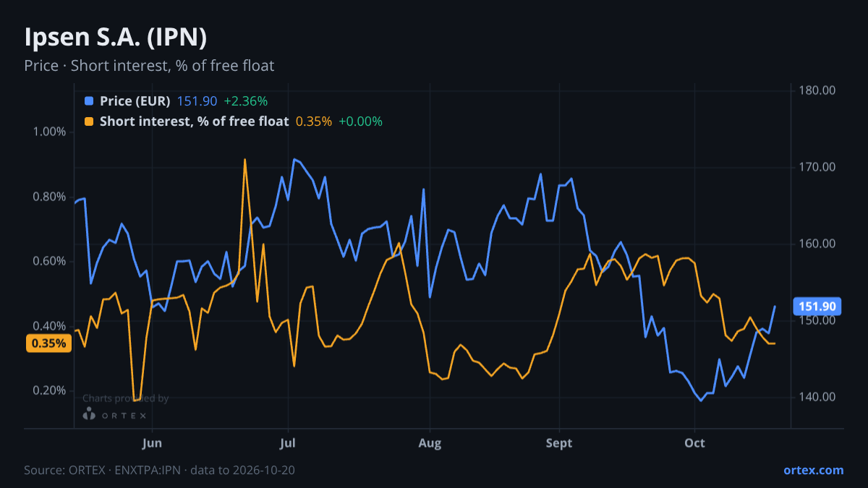The width and height of the screenshot is (868, 488).
Task: Click the chart subtitle about Price and Short interest
Action: pyautogui.click(x=149, y=66)
